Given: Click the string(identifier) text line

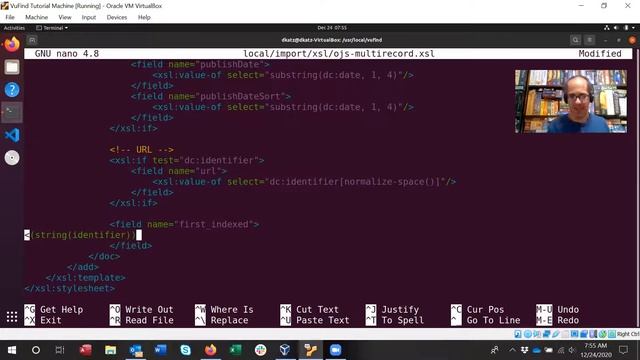Looking at the screenshot, I should pyautogui.click(x=83, y=235).
